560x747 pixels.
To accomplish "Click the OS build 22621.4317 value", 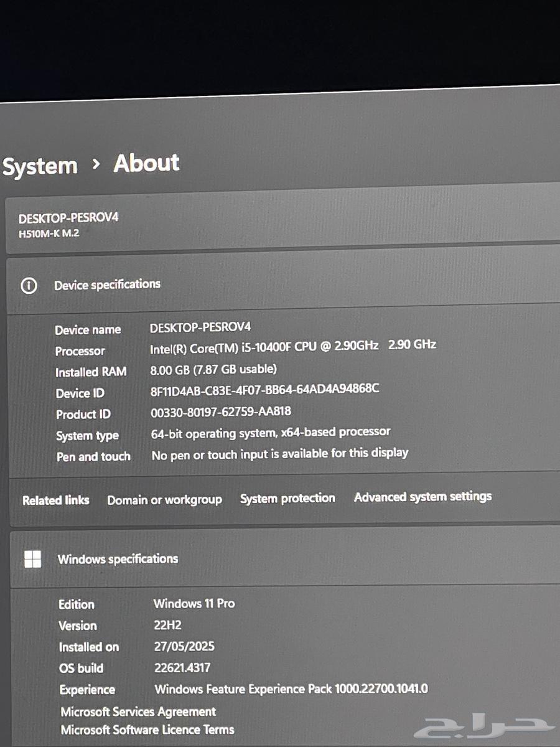I will (182, 668).
